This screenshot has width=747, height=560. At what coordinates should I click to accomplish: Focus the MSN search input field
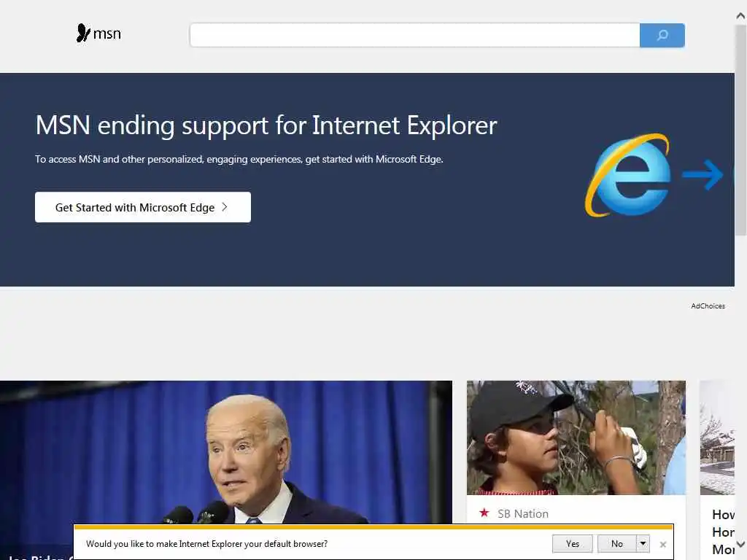[414, 35]
